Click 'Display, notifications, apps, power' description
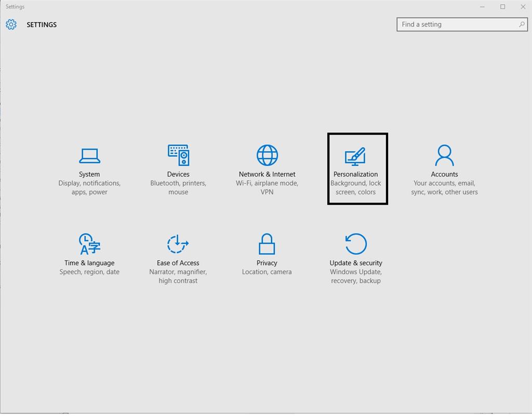The height and width of the screenshot is (416, 532). (x=89, y=187)
